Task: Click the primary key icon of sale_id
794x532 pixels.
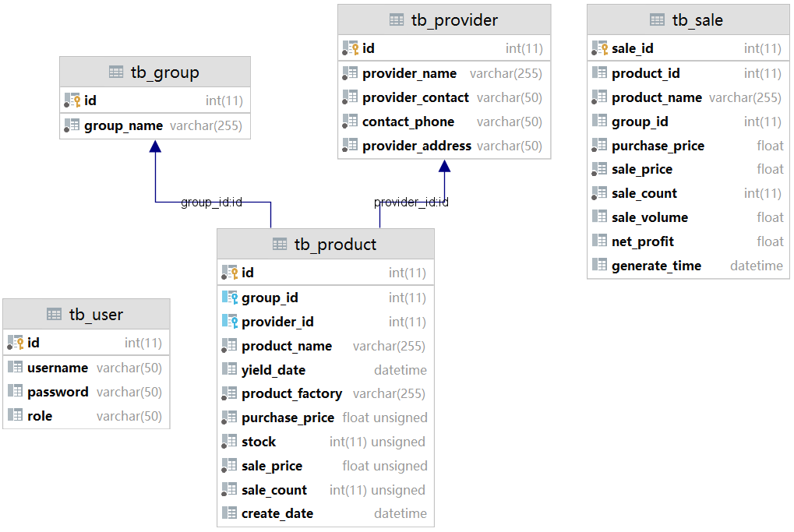Action: tap(599, 48)
